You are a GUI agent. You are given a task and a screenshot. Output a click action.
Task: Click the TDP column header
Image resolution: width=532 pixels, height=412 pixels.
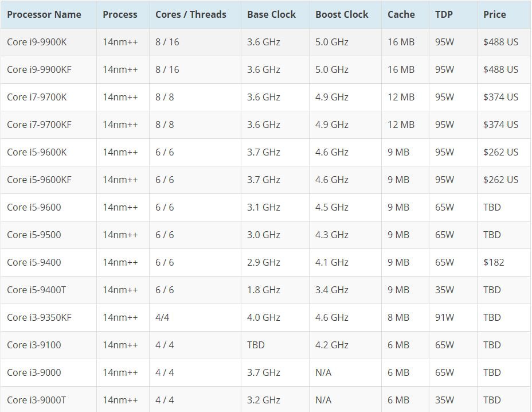click(444, 14)
